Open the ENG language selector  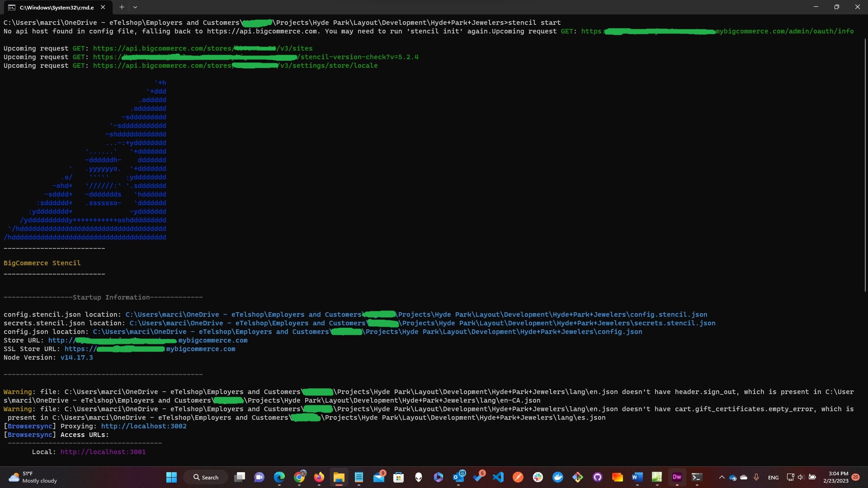coord(774,478)
